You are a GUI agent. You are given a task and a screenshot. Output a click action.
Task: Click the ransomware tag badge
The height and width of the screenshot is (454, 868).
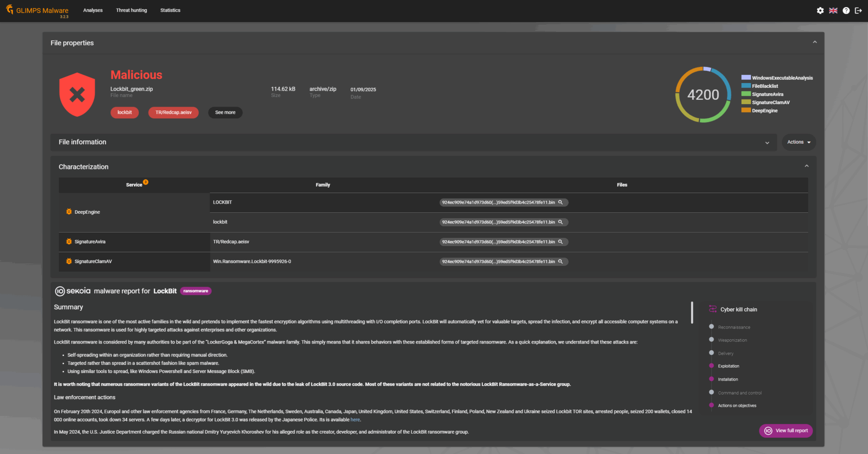click(196, 291)
